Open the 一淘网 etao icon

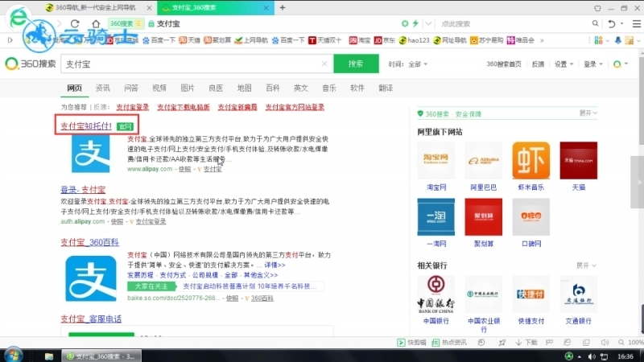click(436, 216)
